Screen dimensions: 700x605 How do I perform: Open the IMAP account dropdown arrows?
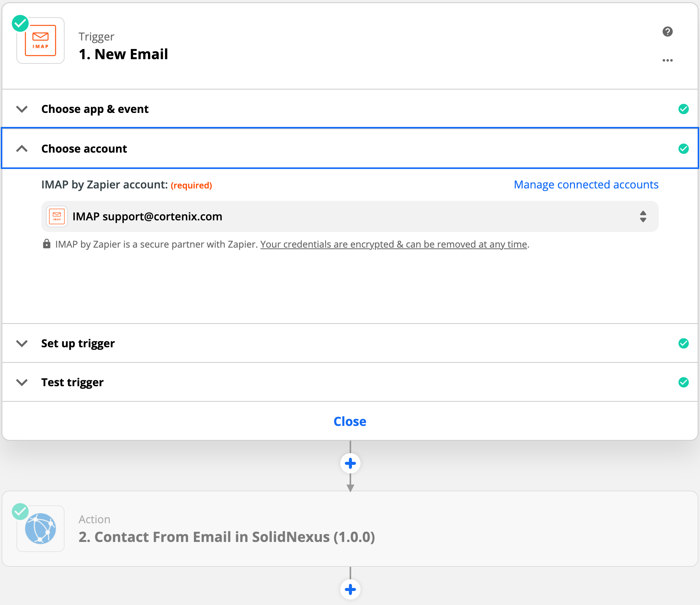643,216
